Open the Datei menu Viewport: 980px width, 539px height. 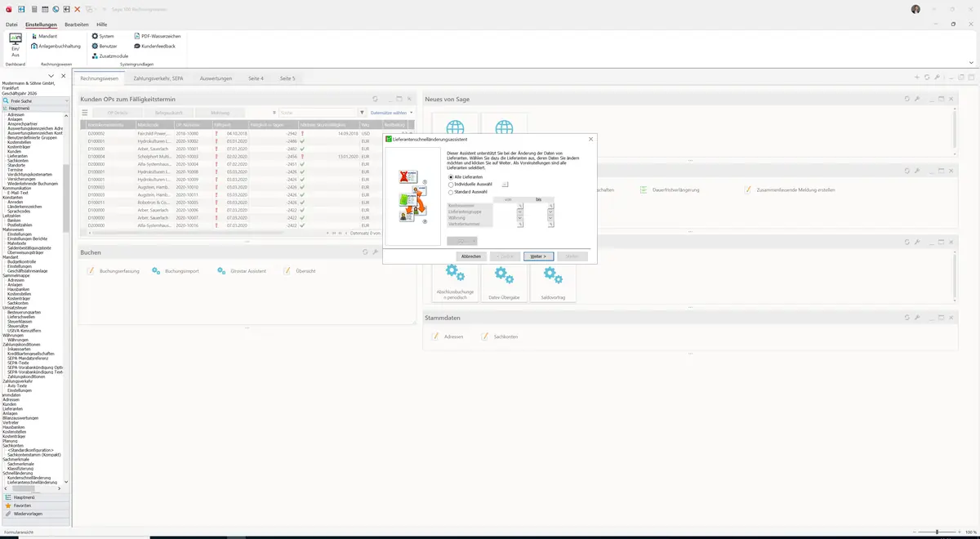tap(11, 24)
